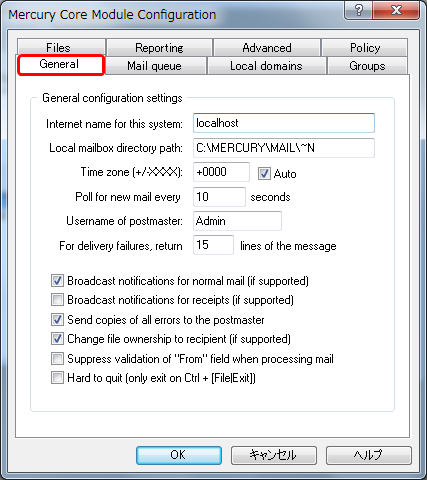Screen dimensions: 427x480
Task: Switch to the Files tab
Action: tap(61, 48)
